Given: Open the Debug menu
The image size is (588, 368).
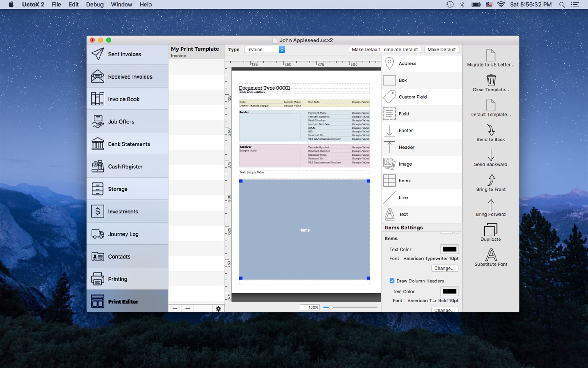Looking at the screenshot, I should coord(95,5).
